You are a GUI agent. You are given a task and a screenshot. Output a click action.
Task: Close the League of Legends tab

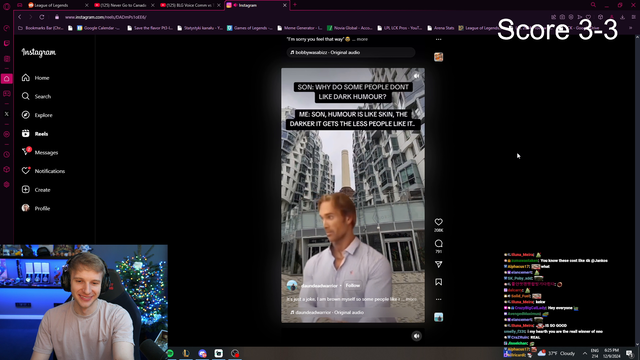[87, 5]
